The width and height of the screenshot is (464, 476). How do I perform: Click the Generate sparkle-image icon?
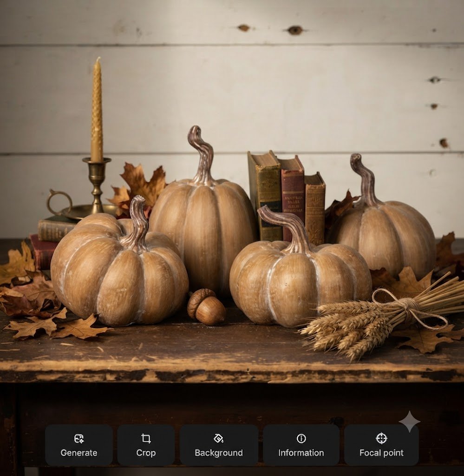79,438
